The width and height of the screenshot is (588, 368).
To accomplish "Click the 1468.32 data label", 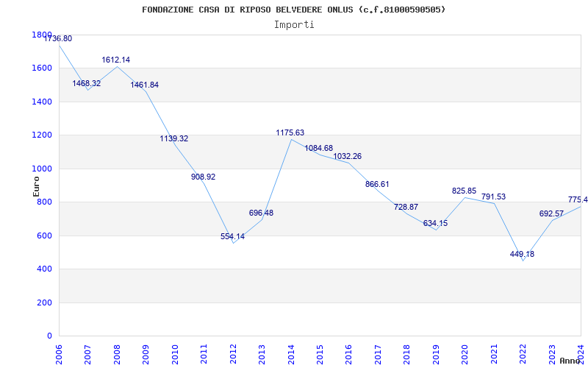I will (87, 83).
